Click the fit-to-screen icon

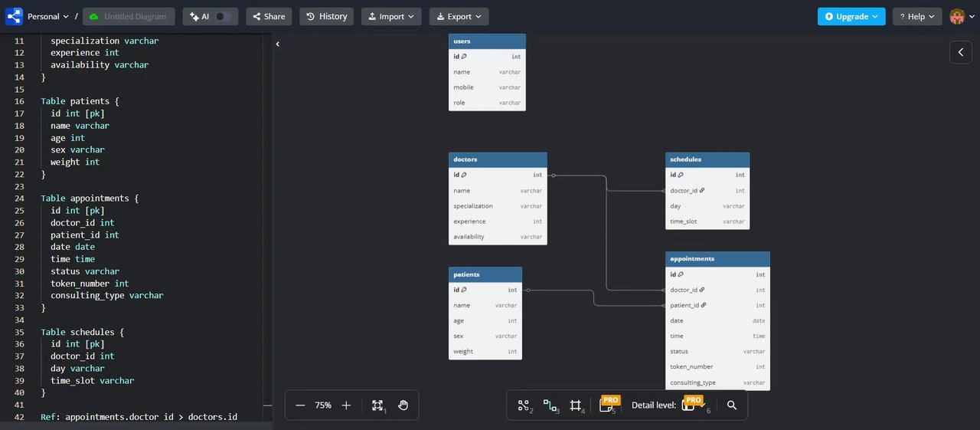[377, 405]
